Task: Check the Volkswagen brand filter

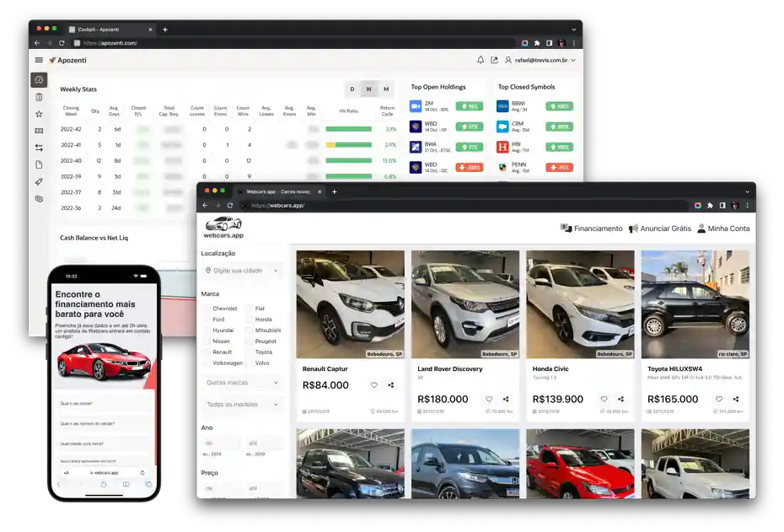Action: pos(207,363)
